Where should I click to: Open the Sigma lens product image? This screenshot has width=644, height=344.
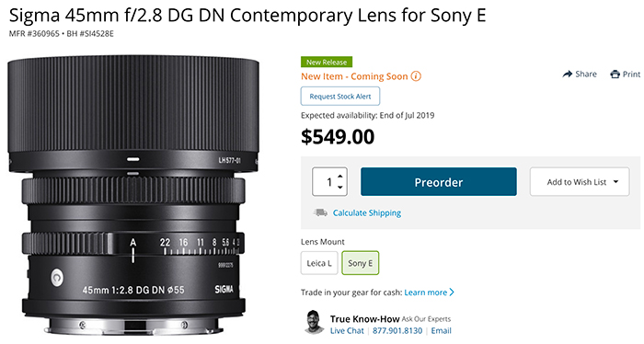tap(133, 195)
